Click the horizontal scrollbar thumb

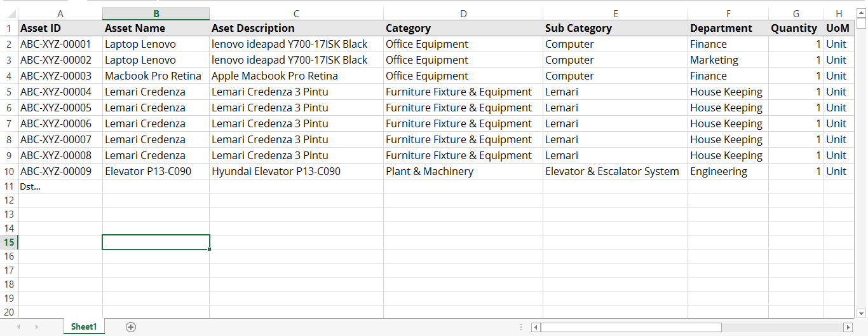[630, 327]
